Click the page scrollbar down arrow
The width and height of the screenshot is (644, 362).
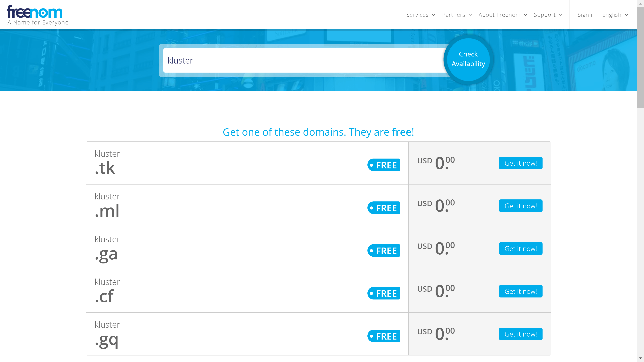640,358
